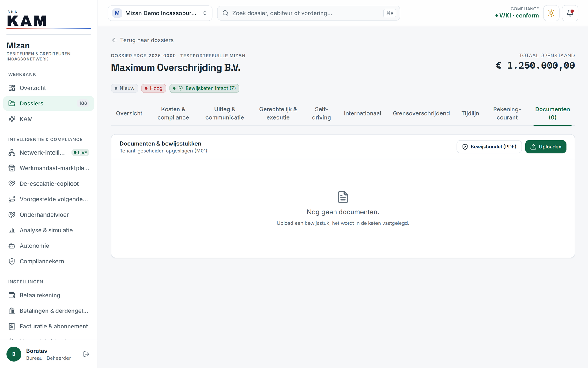
Task: Open Dossiers in the sidebar
Action: [49, 103]
